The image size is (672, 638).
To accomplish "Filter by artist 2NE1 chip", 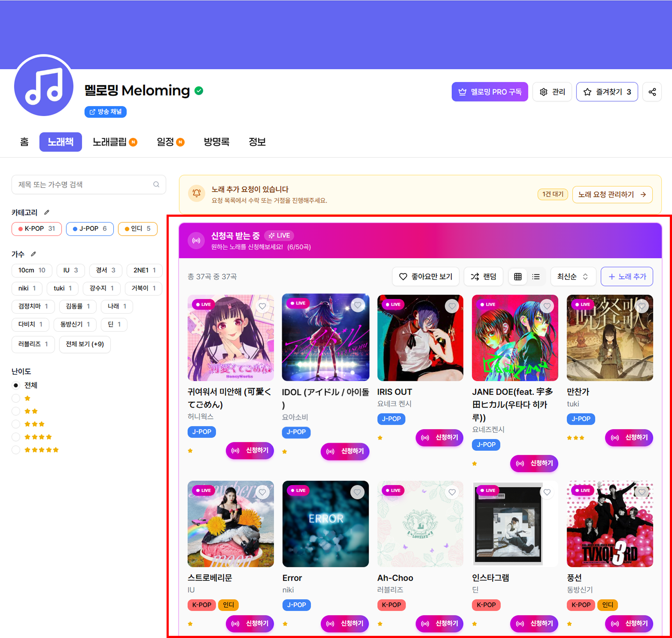I will pyautogui.click(x=145, y=270).
